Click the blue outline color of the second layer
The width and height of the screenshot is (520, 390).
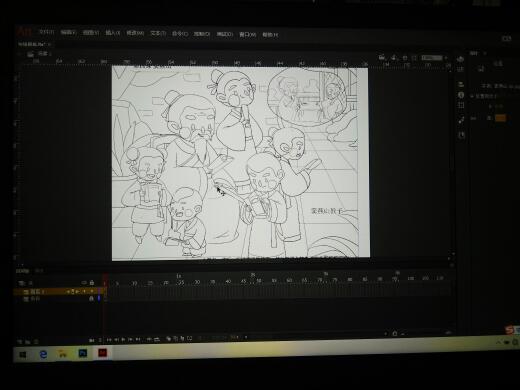[99, 299]
